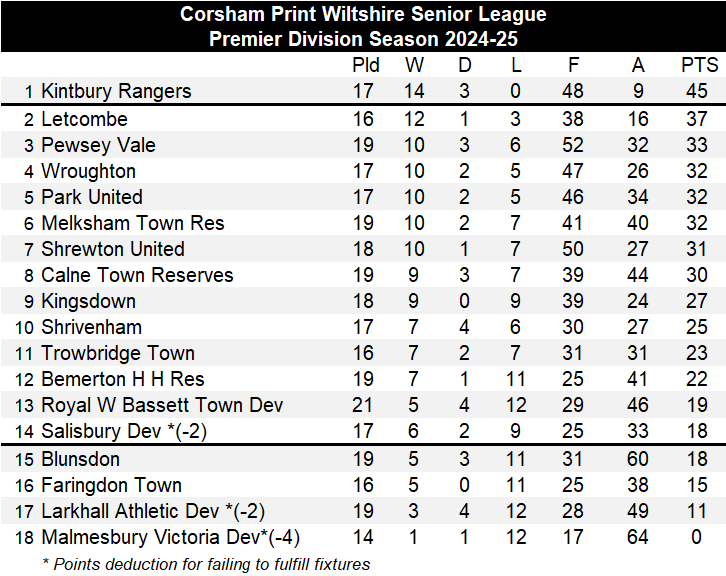
Task: Select the Calne Town Reserves entry
Action: (x=137, y=275)
